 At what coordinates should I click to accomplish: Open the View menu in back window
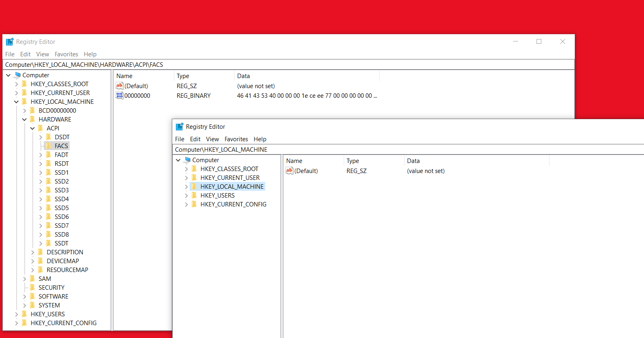tap(42, 54)
